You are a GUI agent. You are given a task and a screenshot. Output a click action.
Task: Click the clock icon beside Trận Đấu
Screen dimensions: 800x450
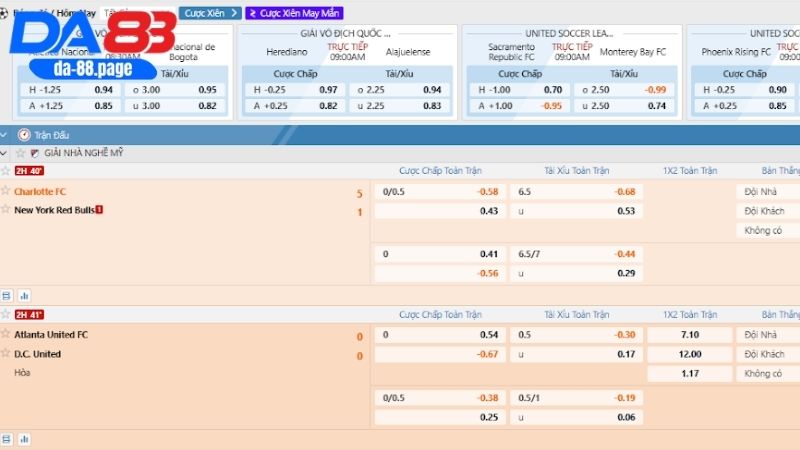click(x=24, y=135)
